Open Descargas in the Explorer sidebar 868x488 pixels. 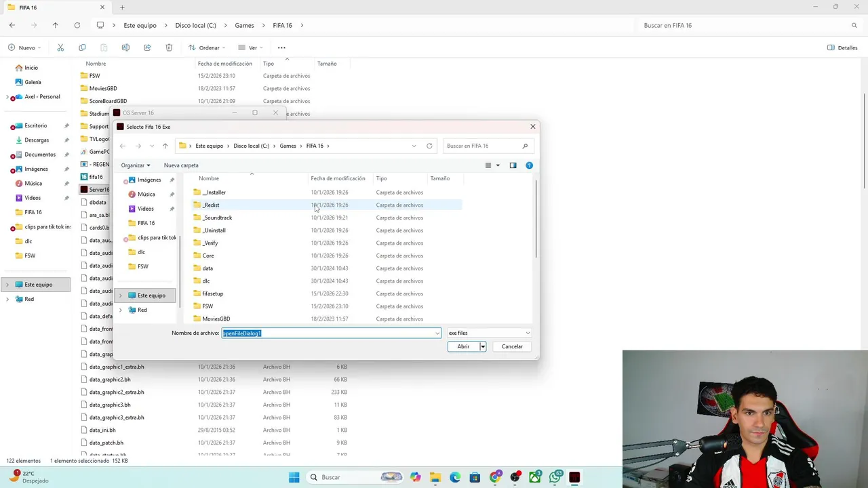coord(37,140)
